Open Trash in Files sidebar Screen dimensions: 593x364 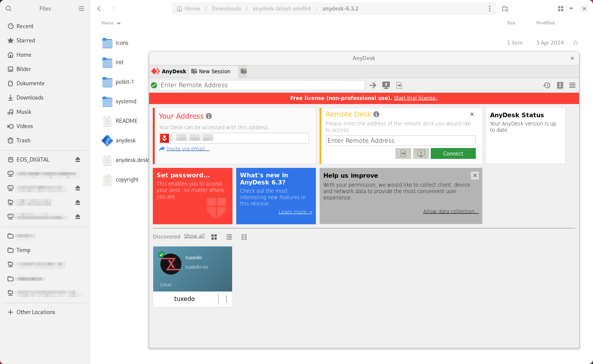tap(45, 140)
